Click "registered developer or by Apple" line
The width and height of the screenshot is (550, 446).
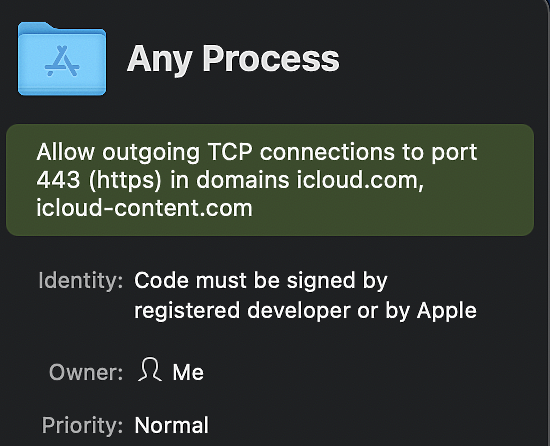tap(306, 311)
